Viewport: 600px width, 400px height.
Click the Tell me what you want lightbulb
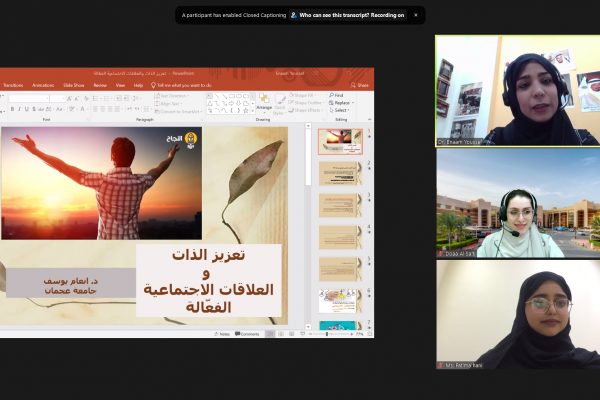(x=151, y=85)
